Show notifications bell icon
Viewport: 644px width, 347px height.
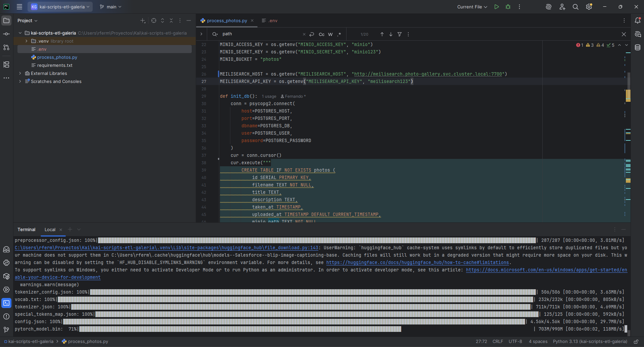[638, 20]
